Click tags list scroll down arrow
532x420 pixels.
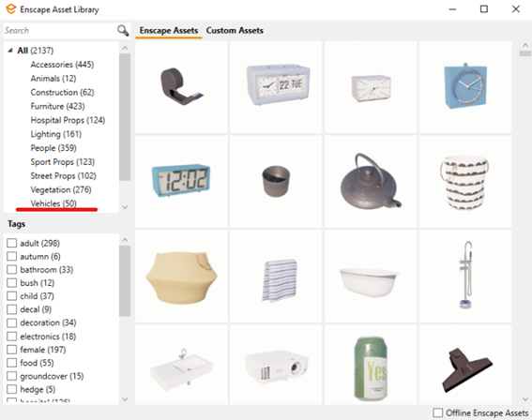tap(125, 399)
